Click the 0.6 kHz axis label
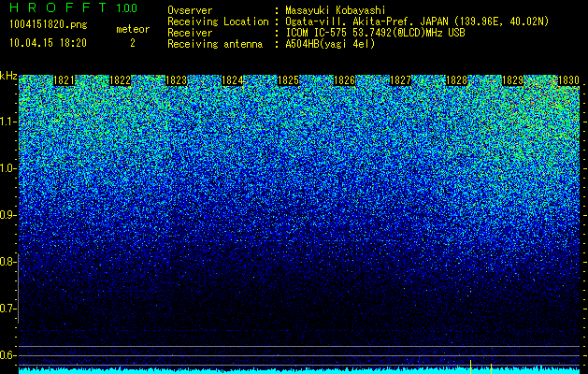 pyautogui.click(x=7, y=355)
